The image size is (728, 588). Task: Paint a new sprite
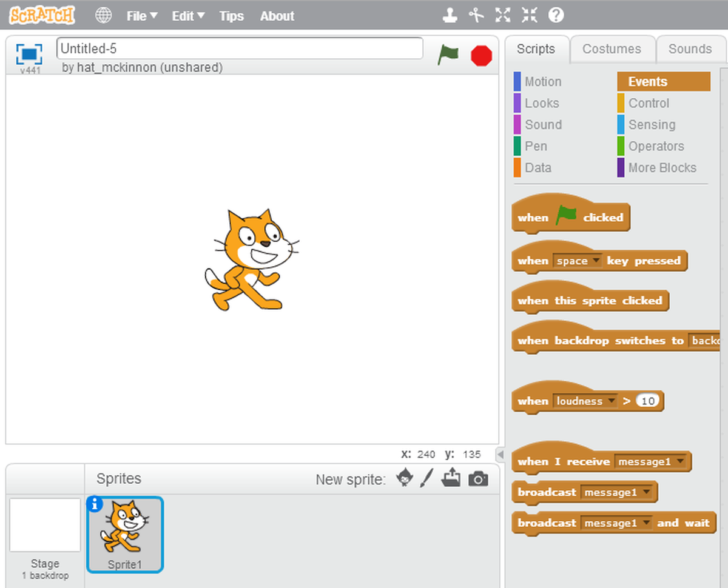[426, 479]
